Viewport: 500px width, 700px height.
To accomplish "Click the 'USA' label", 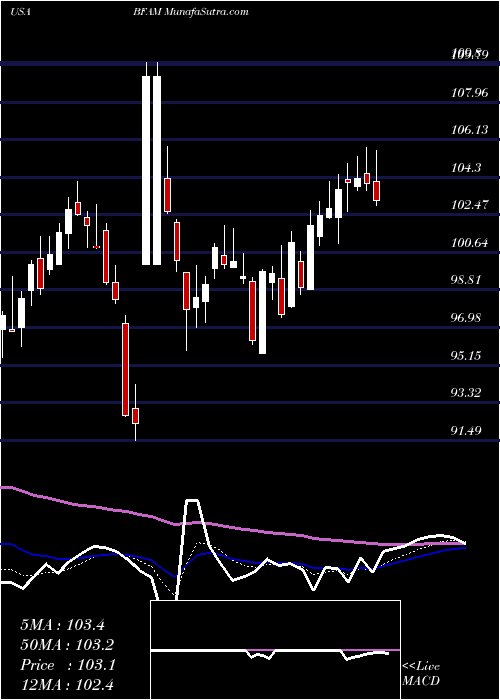I will [21, 12].
